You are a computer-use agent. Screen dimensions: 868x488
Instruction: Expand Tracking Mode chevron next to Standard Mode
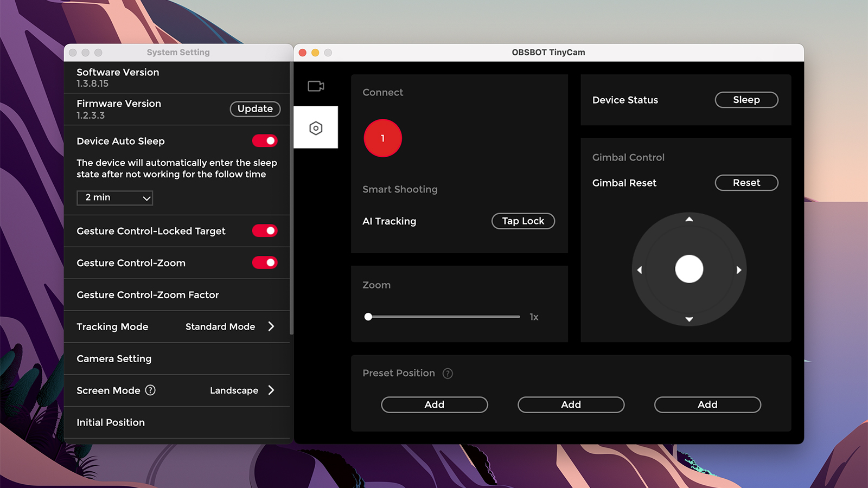pyautogui.click(x=271, y=326)
